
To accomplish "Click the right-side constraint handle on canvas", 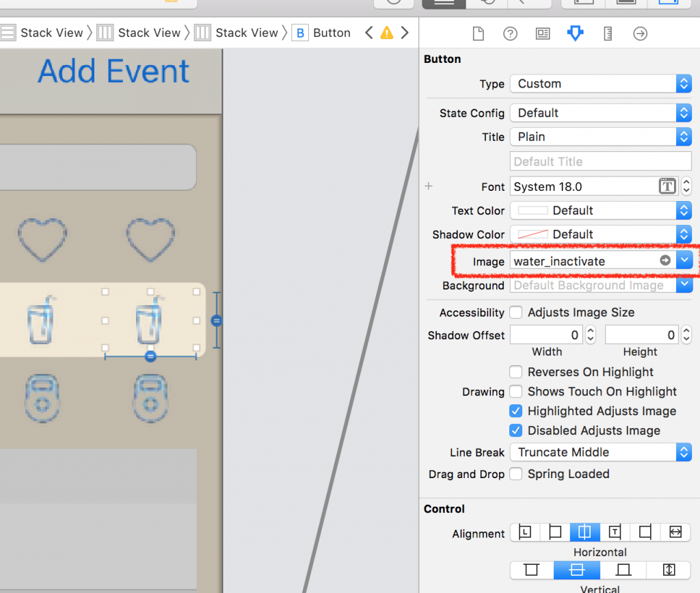I will [x=217, y=321].
